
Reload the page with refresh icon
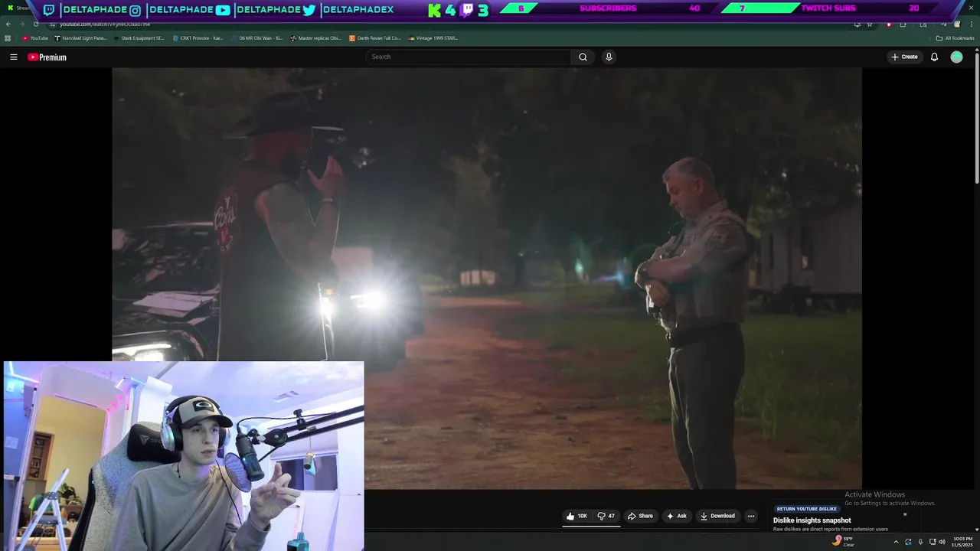(35, 24)
